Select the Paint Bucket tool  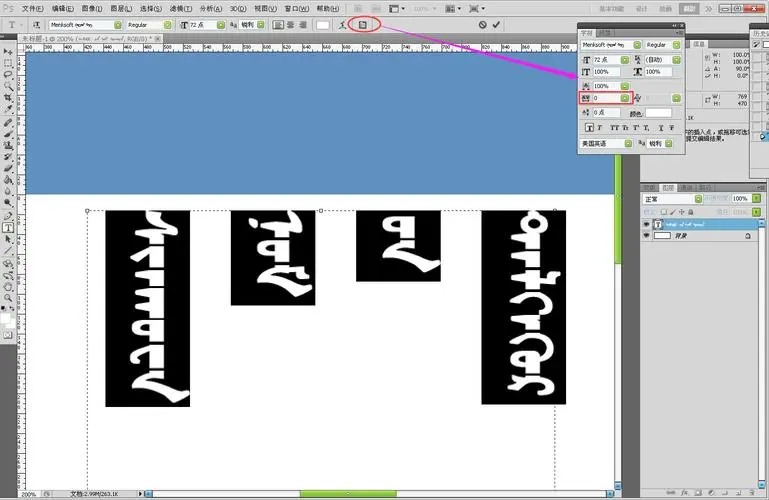[x=8, y=180]
